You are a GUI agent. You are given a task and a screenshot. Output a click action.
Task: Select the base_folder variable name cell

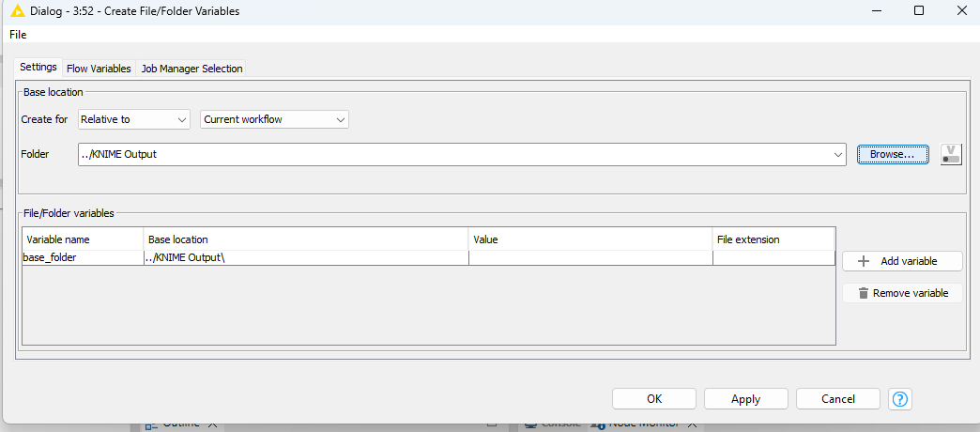click(x=83, y=258)
